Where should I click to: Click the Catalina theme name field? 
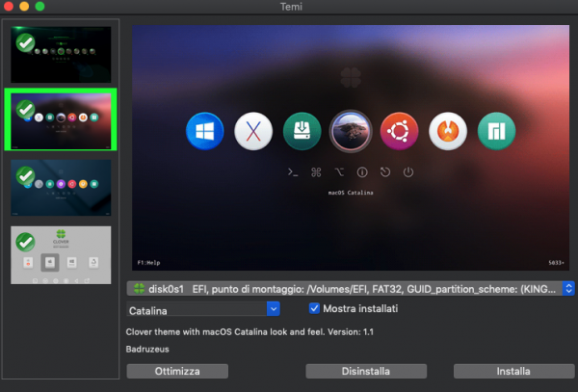click(197, 309)
